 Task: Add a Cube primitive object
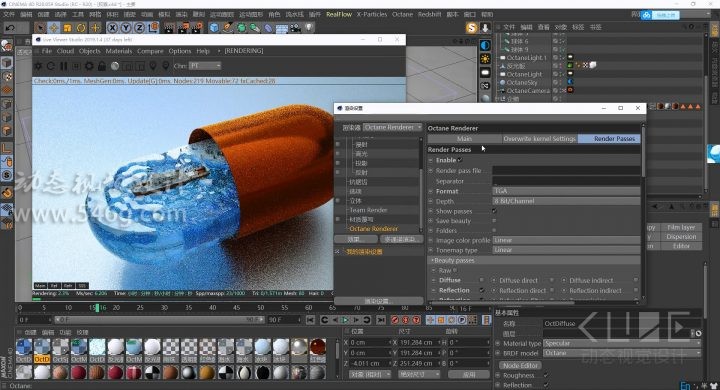214,28
